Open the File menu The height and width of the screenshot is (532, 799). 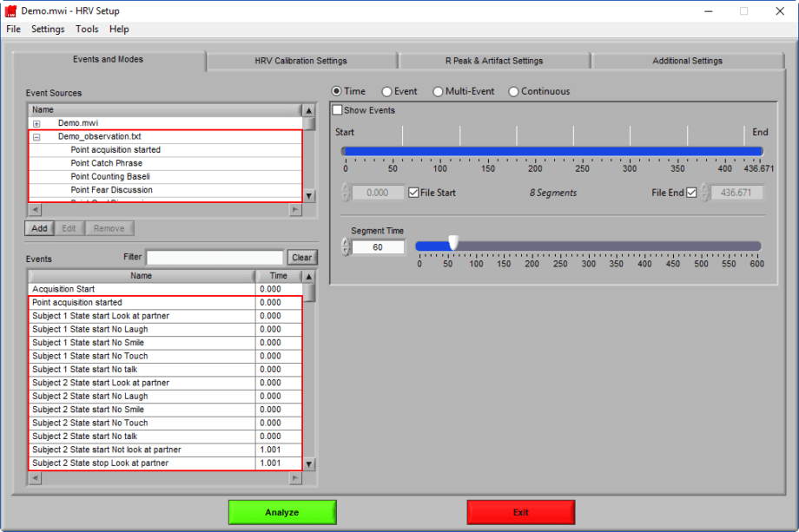click(13, 29)
